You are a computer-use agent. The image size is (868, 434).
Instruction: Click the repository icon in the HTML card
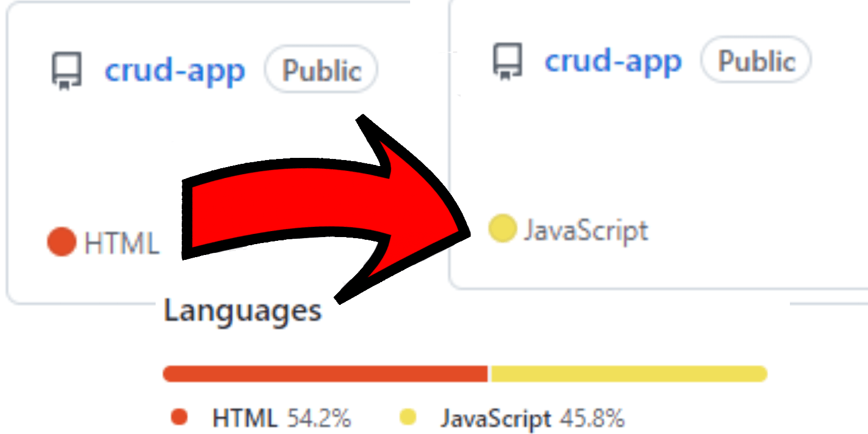point(67,71)
